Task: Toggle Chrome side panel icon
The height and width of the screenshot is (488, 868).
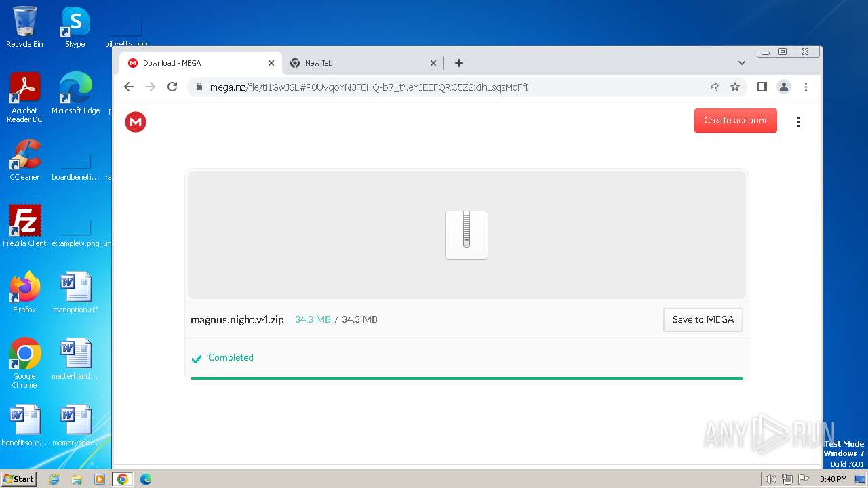Action: (762, 87)
